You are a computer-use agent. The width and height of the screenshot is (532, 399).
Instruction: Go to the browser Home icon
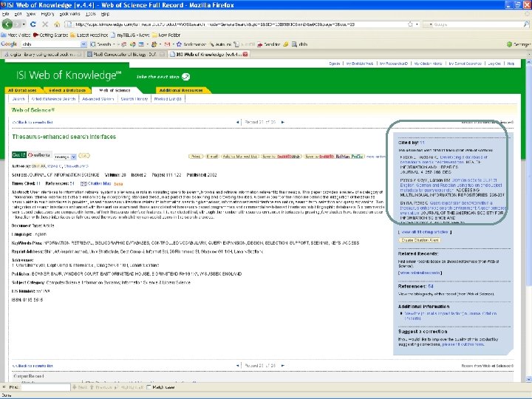pyautogui.click(x=57, y=24)
